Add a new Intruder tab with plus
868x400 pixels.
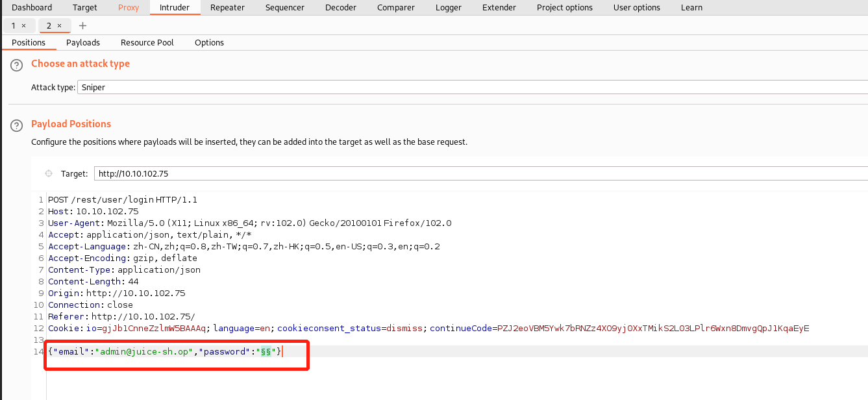(x=82, y=26)
